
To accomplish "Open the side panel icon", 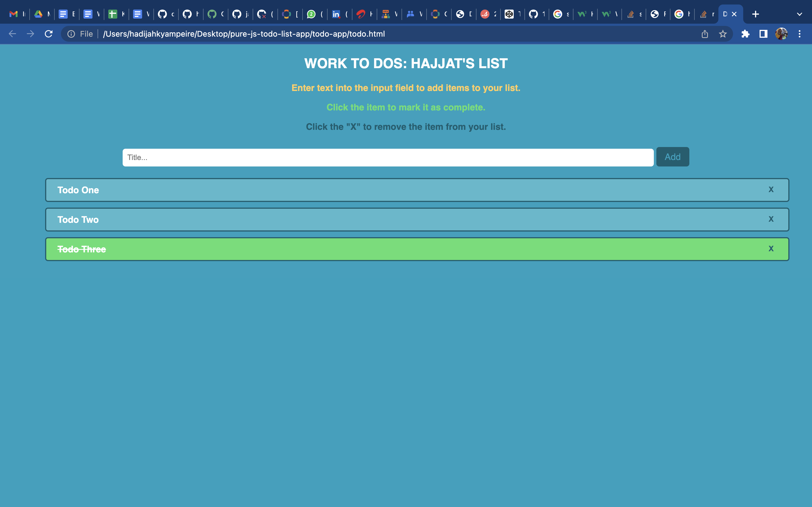I will point(763,34).
